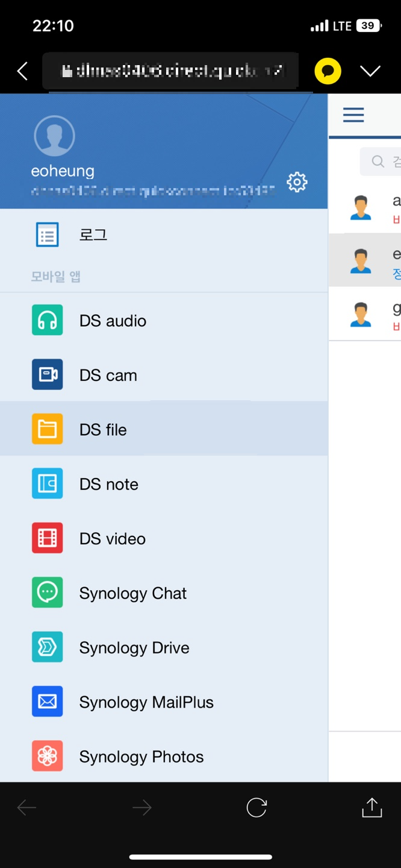Screen dimensions: 401x868
Task: Choose the DS file menu entry
Action: 164,429
